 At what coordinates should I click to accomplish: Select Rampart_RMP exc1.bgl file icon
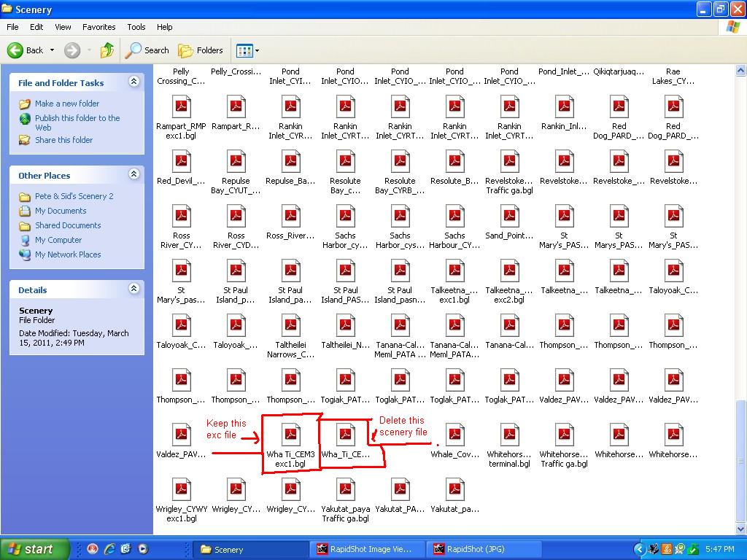(181, 106)
